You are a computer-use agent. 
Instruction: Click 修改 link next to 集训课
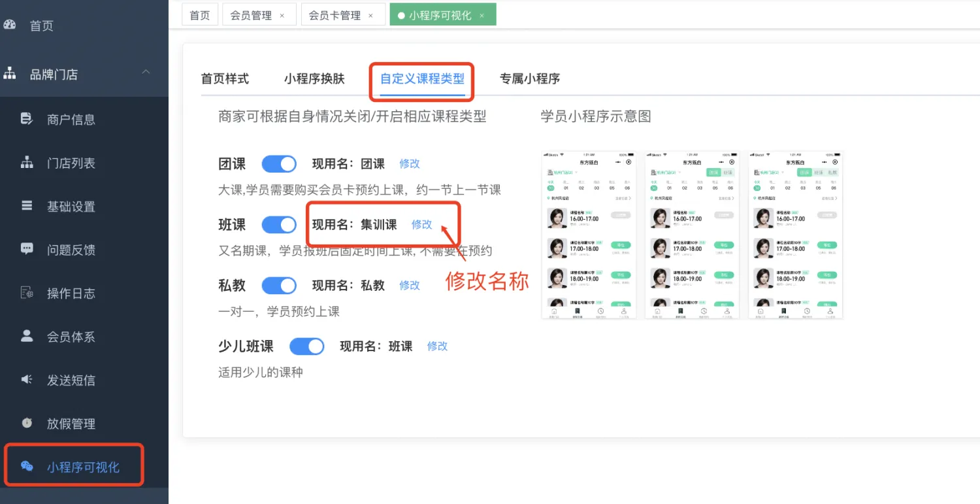[x=421, y=225]
